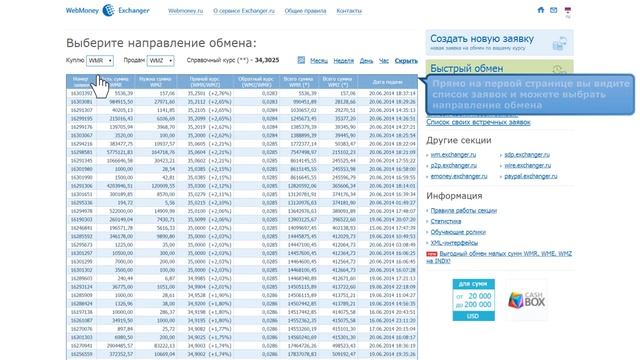Select row dated 17.06.2014 20:15:04
Image resolution: width=640 pixels, height=360 pixels.
point(242,329)
